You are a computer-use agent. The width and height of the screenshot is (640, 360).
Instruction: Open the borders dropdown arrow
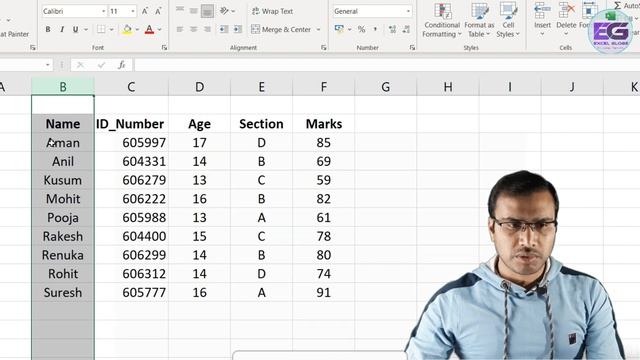[111, 29]
